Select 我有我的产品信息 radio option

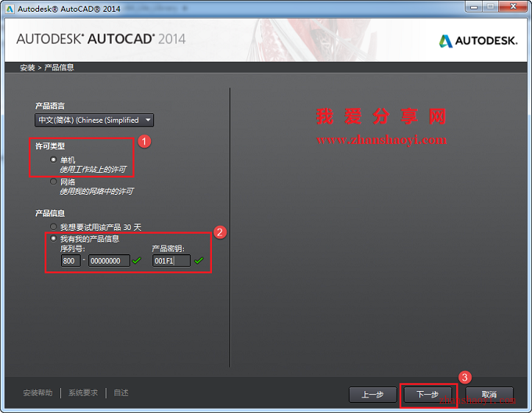53,239
